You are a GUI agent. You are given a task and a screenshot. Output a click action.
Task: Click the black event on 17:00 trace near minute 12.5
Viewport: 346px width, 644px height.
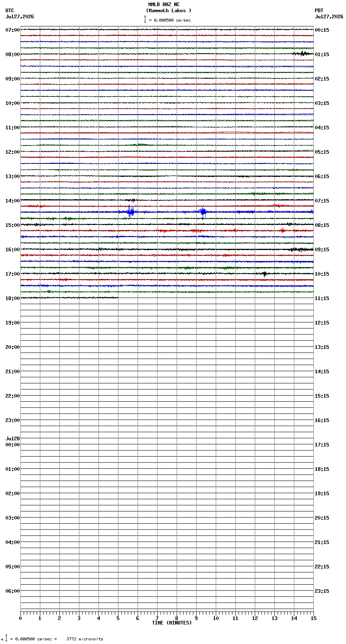264,274
